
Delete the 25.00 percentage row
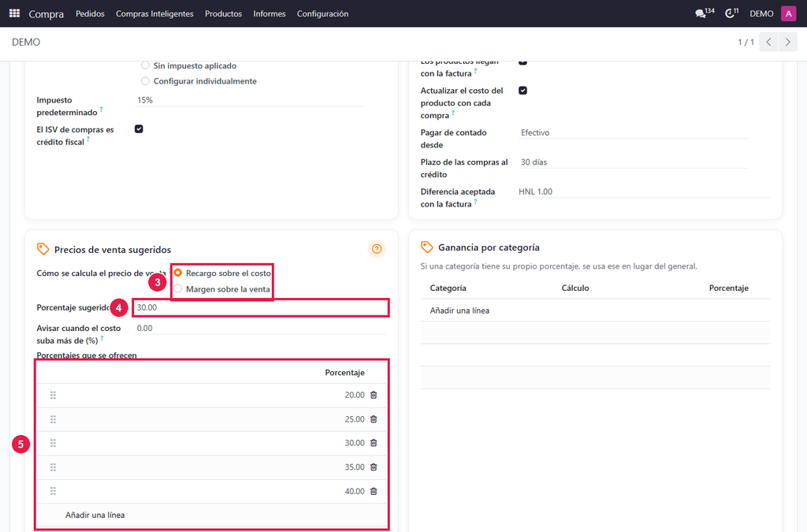pyautogui.click(x=374, y=419)
